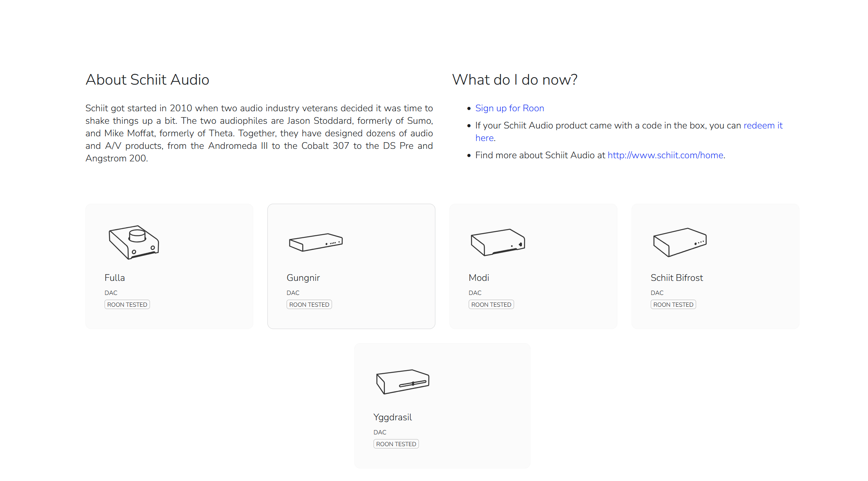Screen dimensions: 868x481
Task: Open the Modi product card
Action: point(533,266)
